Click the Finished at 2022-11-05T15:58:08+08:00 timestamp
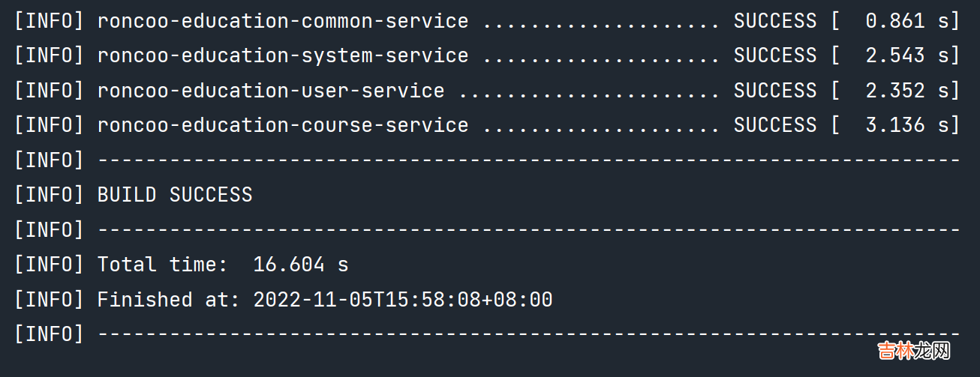The width and height of the screenshot is (980, 377). [x=402, y=300]
